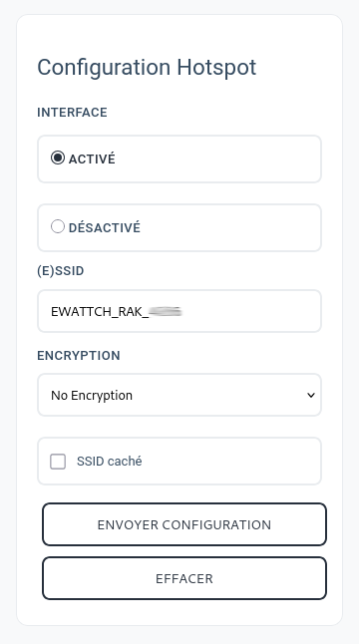Click the Effacer button
Image resolution: width=359 pixels, height=644 pixels.
(x=184, y=578)
